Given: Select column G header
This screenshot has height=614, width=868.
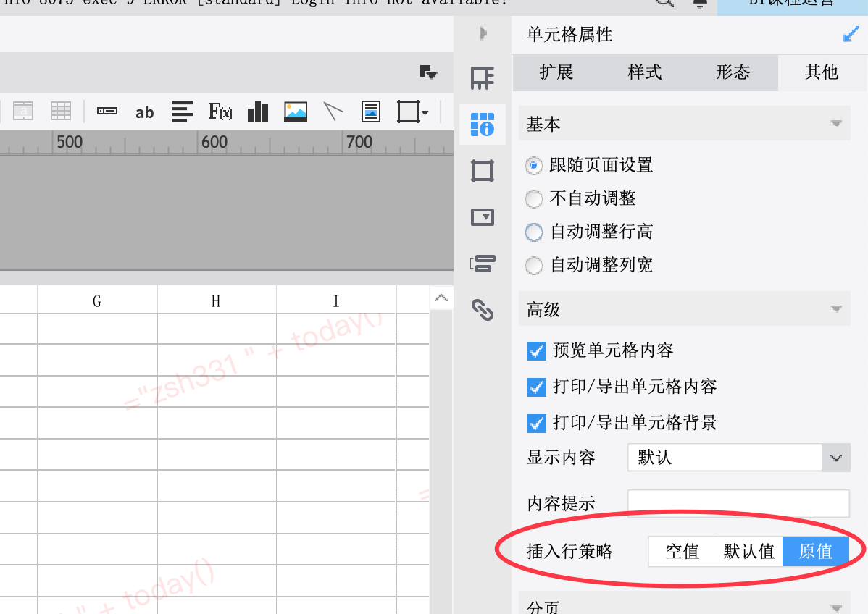Looking at the screenshot, I should click(97, 300).
